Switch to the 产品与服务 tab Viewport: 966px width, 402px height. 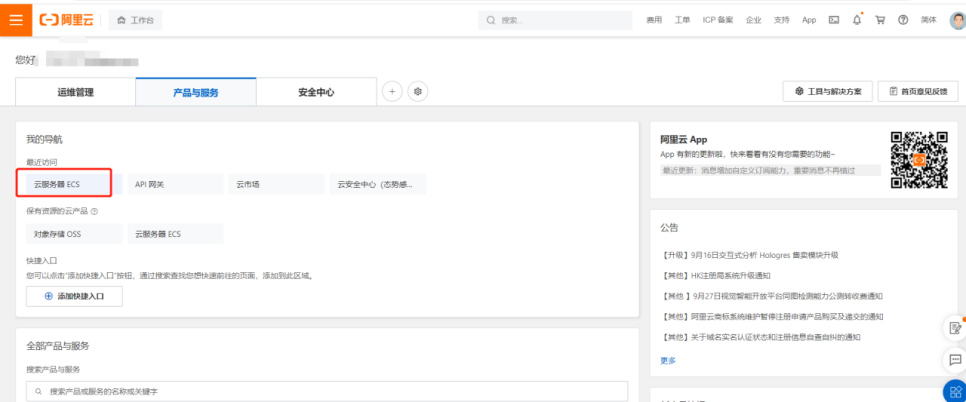pos(196,92)
